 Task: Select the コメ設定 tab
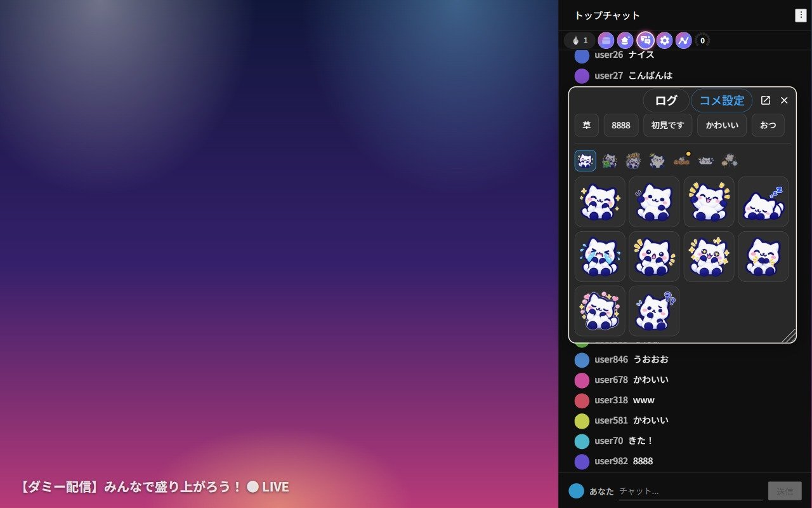[722, 100]
